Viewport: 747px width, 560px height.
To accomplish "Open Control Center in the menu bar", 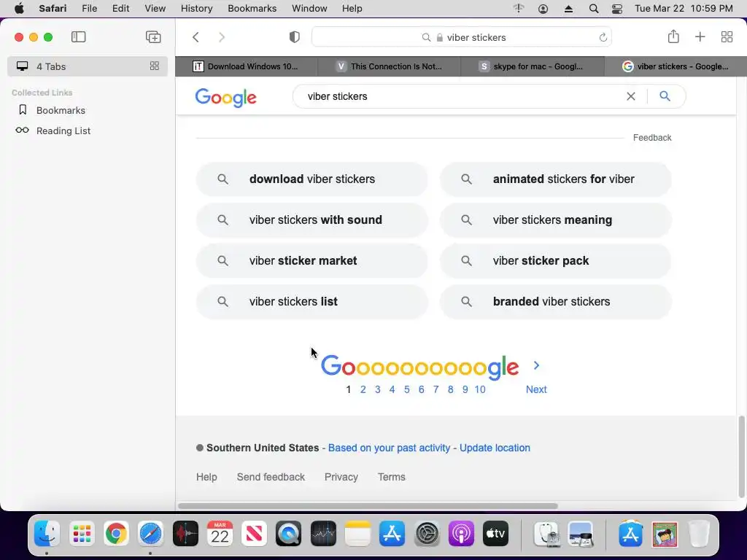I will tap(617, 9).
